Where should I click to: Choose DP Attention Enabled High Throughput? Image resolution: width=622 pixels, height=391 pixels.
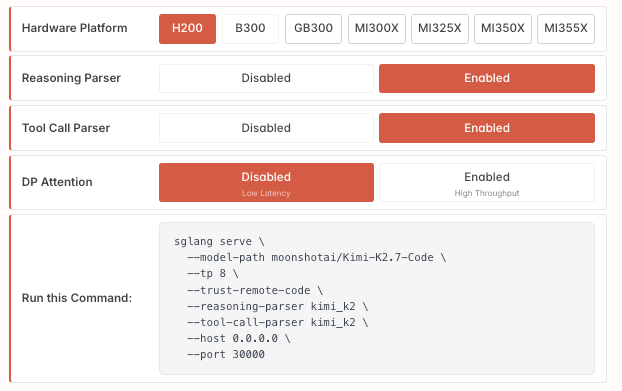[487, 182]
